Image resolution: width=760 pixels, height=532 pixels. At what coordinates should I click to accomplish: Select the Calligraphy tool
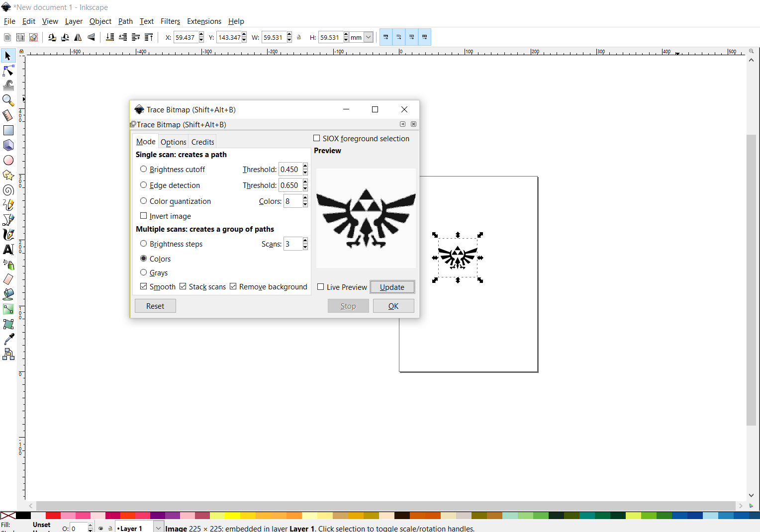(x=8, y=235)
